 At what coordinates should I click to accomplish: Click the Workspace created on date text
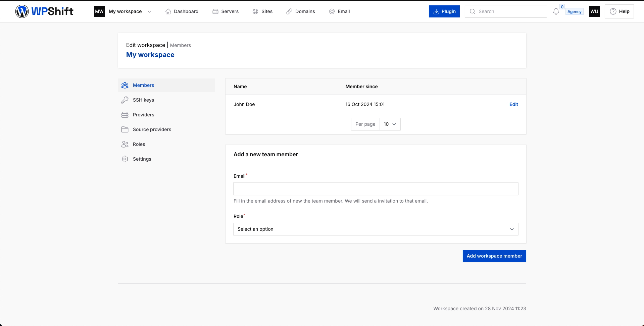pos(480,309)
